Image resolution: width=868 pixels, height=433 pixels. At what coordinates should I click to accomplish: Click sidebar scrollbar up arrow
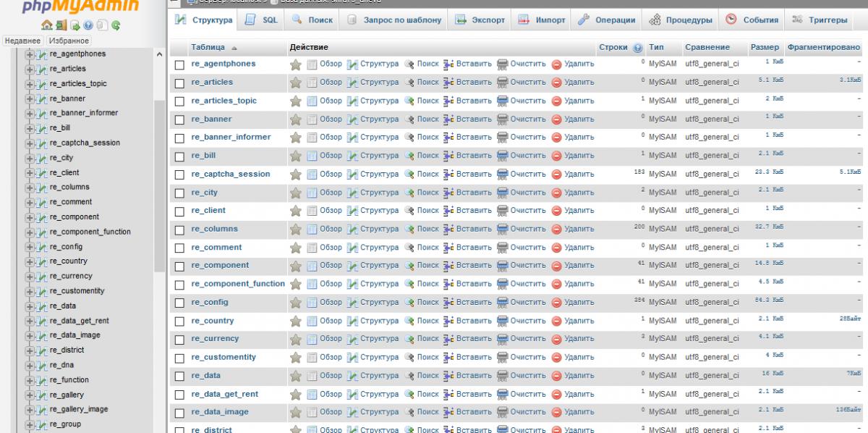159,55
